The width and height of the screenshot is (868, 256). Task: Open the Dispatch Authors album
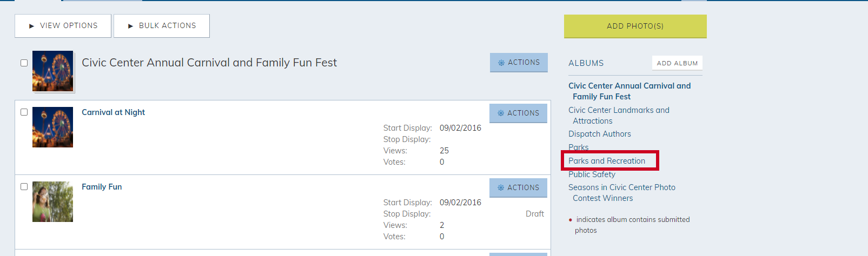[599, 134]
